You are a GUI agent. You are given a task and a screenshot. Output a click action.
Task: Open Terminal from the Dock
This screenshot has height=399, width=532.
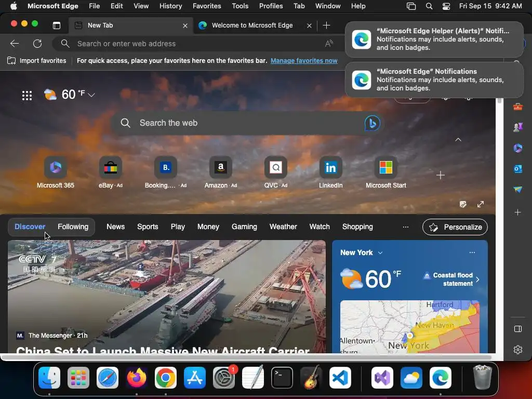tap(282, 377)
